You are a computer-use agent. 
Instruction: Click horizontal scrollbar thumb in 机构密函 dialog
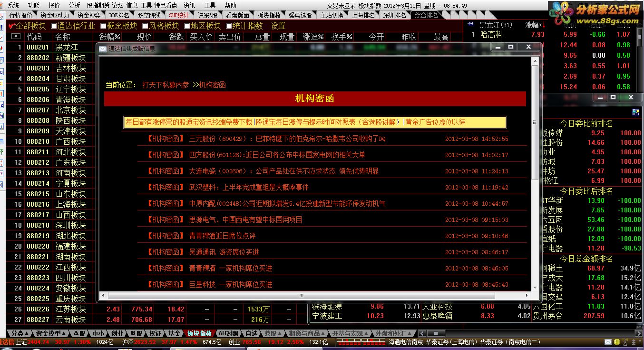point(301,295)
